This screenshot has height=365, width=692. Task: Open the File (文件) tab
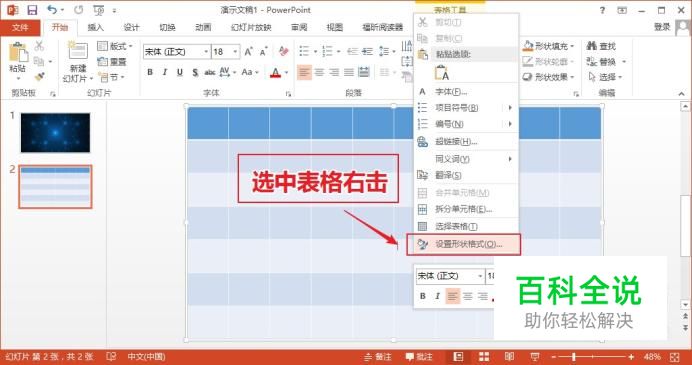pyautogui.click(x=20, y=27)
